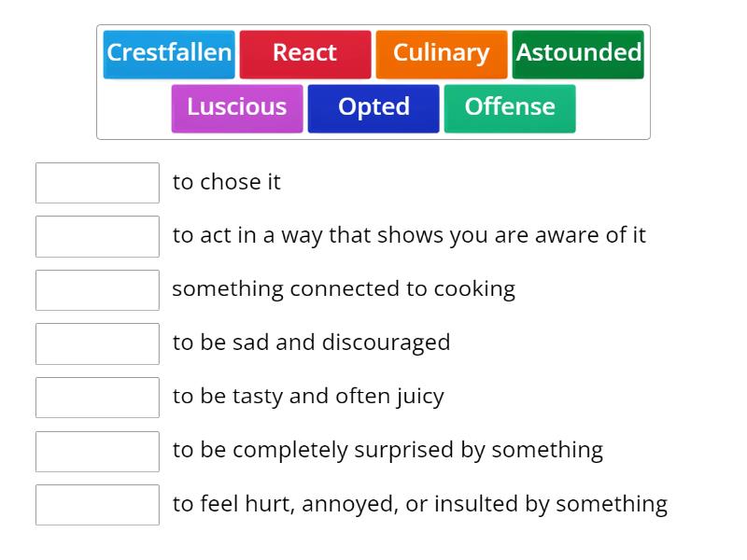Click the definition text 'to chose it'
This screenshot has height=560, width=747.
tap(226, 182)
